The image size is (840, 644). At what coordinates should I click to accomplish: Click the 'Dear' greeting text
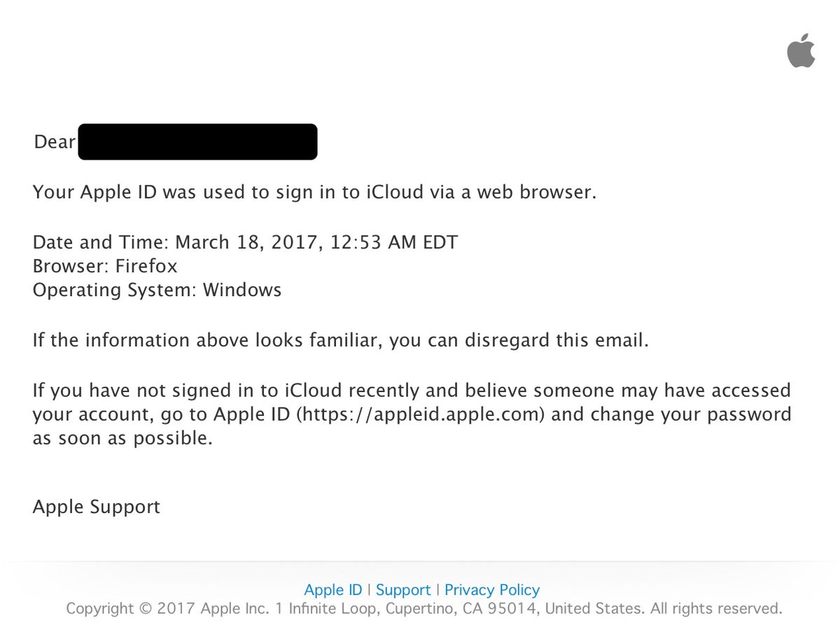tap(55, 142)
